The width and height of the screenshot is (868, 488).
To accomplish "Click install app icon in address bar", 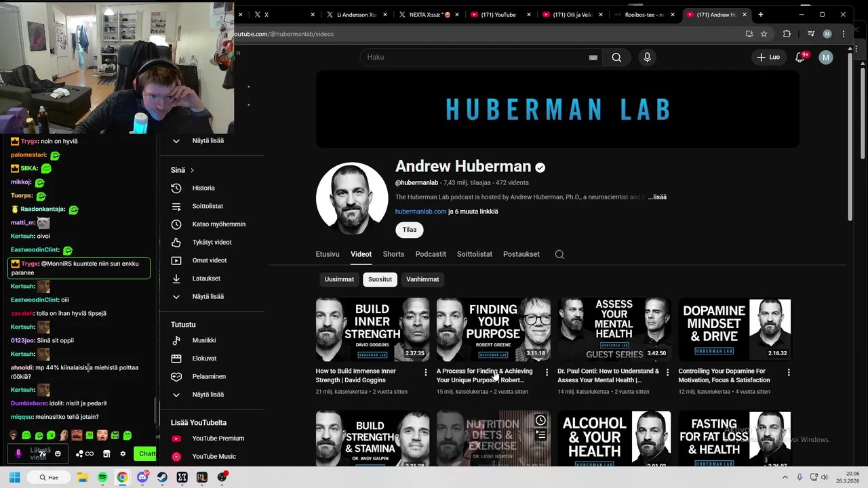I will click(749, 34).
